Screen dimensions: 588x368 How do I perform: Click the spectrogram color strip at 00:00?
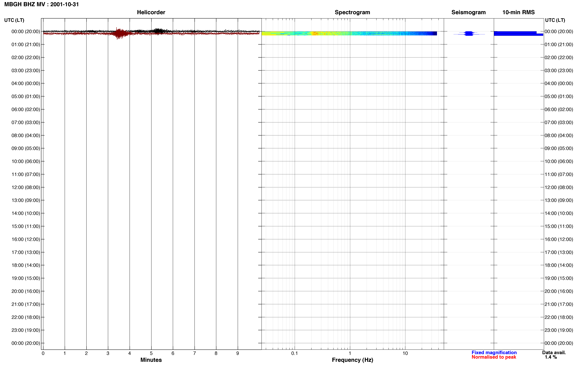click(x=349, y=33)
